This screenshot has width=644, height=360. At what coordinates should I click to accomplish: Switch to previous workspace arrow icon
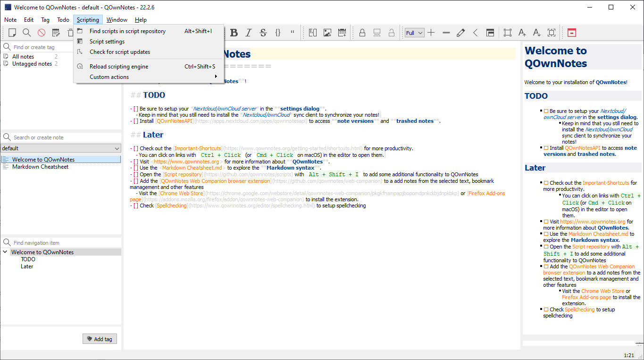476,33
